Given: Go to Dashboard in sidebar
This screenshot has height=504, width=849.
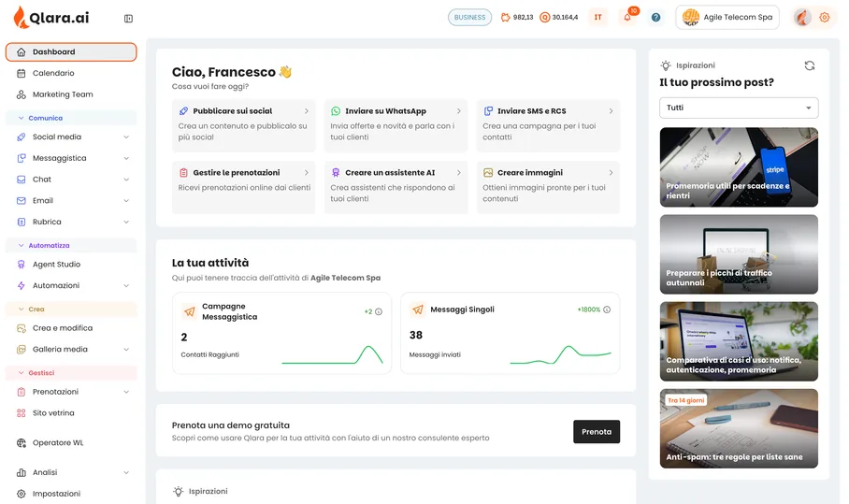Looking at the screenshot, I should (71, 52).
